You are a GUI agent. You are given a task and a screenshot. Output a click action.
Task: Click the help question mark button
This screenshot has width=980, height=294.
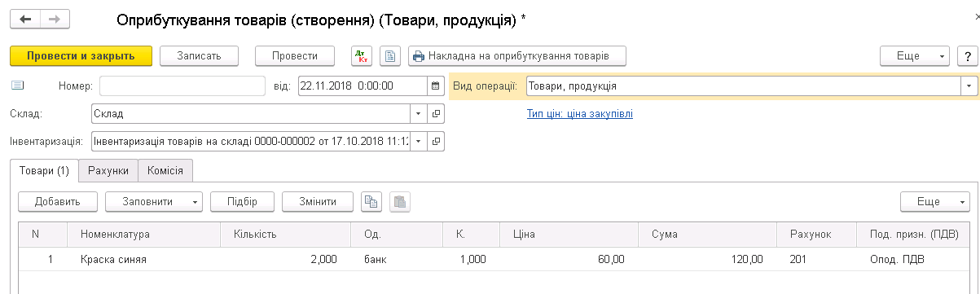(x=966, y=56)
